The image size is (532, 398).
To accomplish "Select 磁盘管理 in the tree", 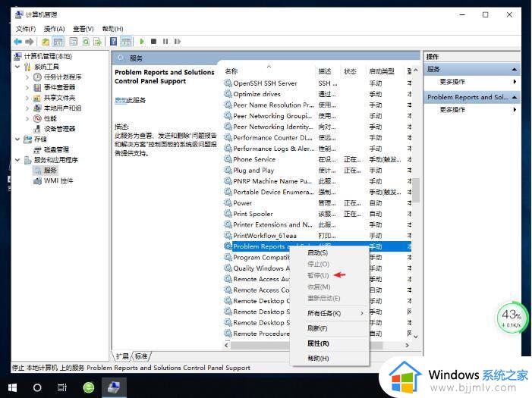I will 56,149.
